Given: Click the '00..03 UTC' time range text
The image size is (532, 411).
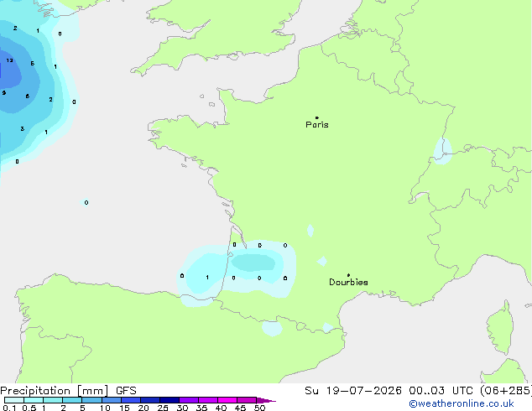Looking at the screenshot, I should [x=441, y=391].
